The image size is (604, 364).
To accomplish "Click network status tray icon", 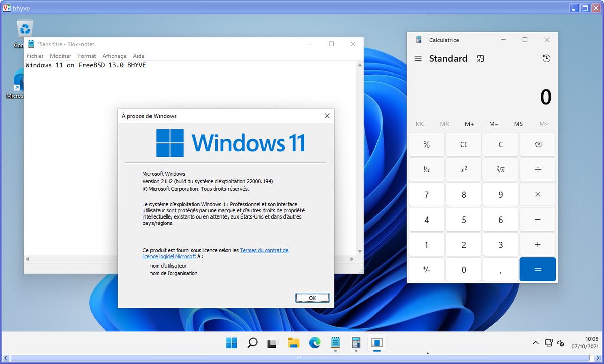I will click(549, 343).
